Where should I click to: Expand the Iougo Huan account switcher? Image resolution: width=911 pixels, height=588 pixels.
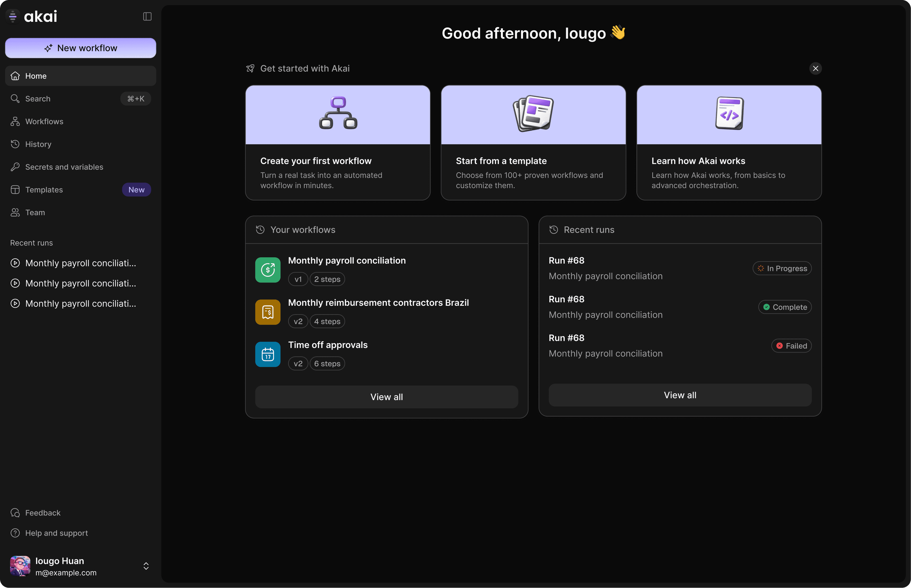(146, 566)
